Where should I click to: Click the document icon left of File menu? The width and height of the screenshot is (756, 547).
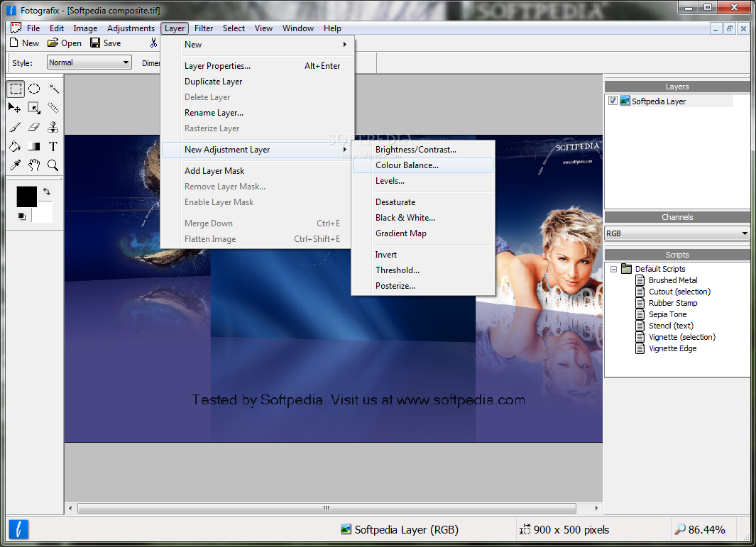16,28
